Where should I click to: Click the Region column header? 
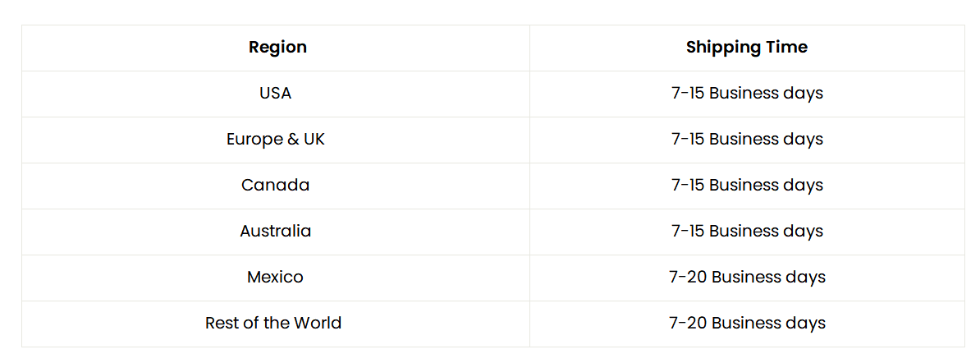coord(277,48)
